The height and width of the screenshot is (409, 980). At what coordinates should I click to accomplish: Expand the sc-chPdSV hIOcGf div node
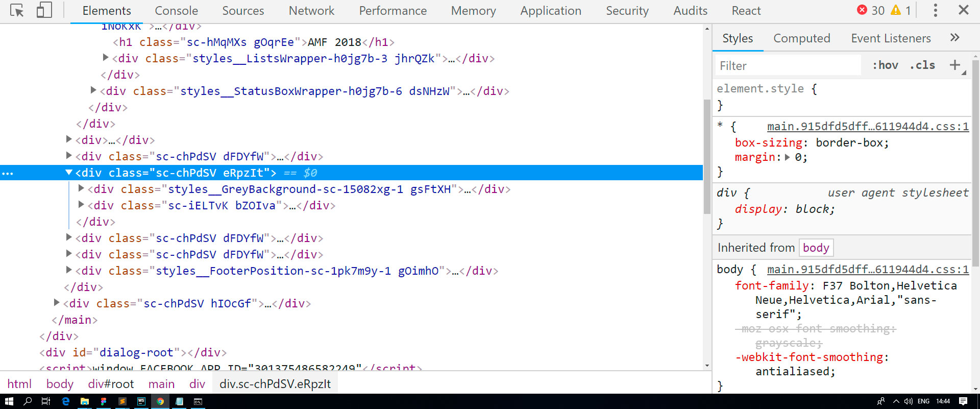pos(57,303)
